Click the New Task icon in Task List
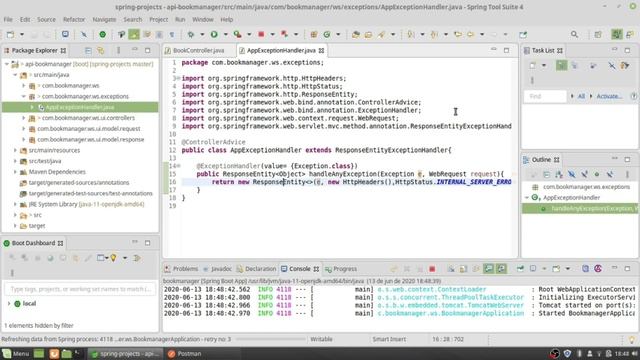This screenshot has height=360, width=640. [x=532, y=65]
